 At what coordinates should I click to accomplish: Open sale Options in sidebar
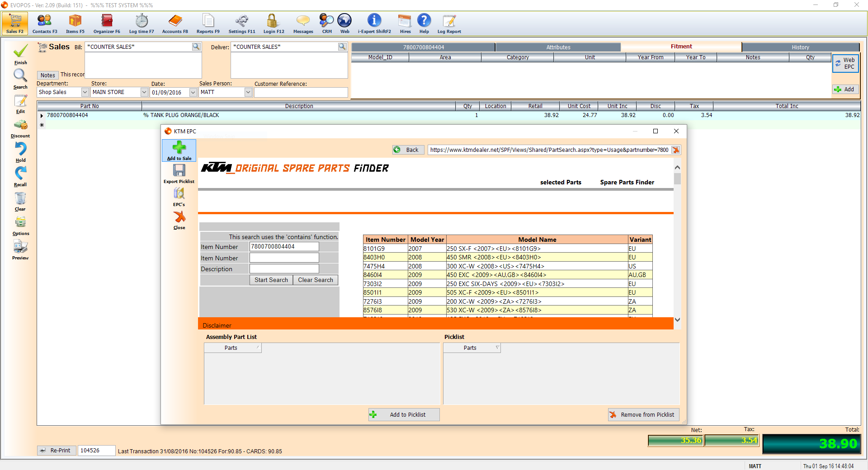[x=20, y=226]
